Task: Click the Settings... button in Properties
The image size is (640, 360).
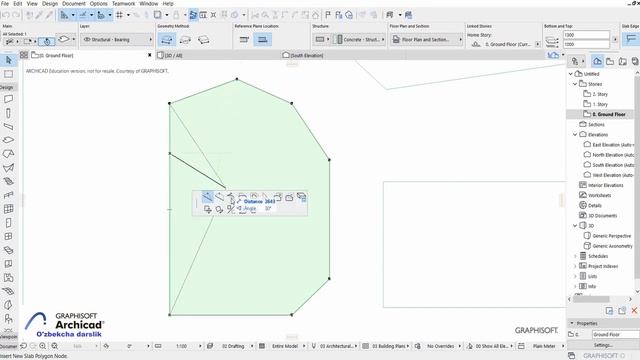Action: [602, 345]
